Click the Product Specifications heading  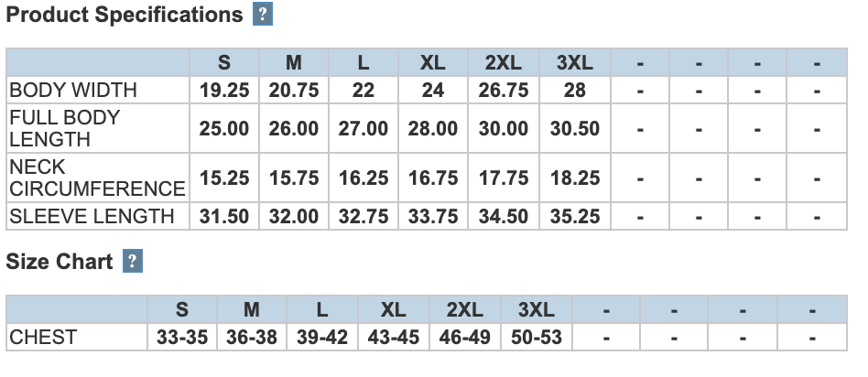[x=125, y=15]
